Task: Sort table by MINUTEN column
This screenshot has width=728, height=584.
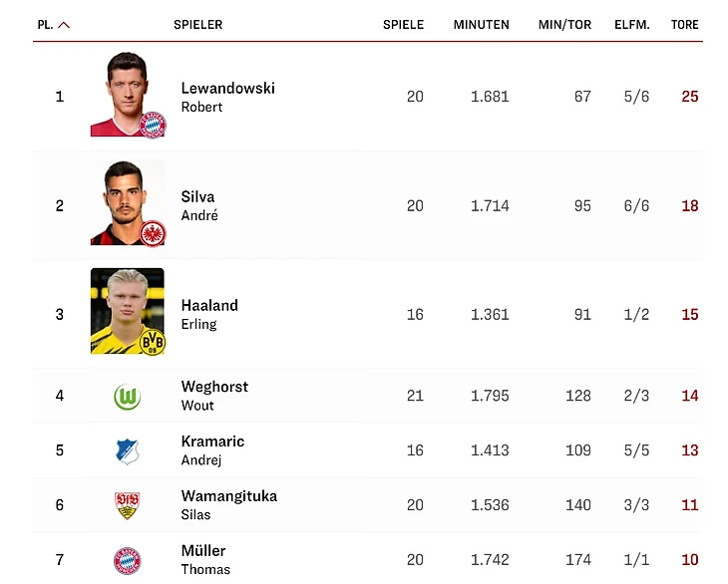Action: (481, 25)
